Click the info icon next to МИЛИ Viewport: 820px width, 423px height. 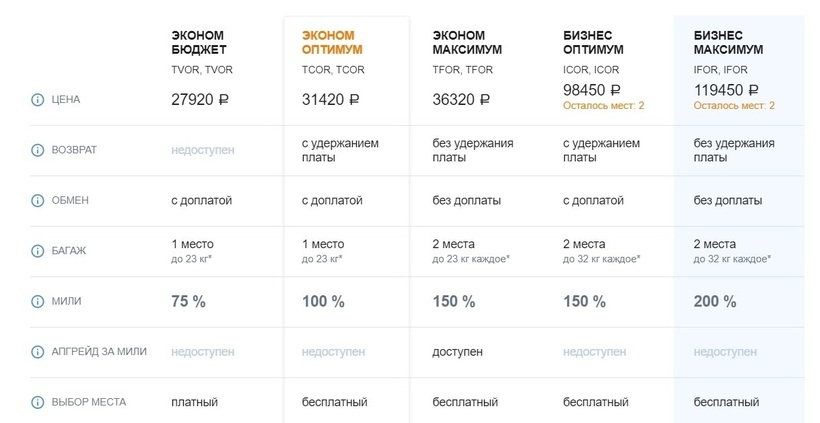point(38,301)
